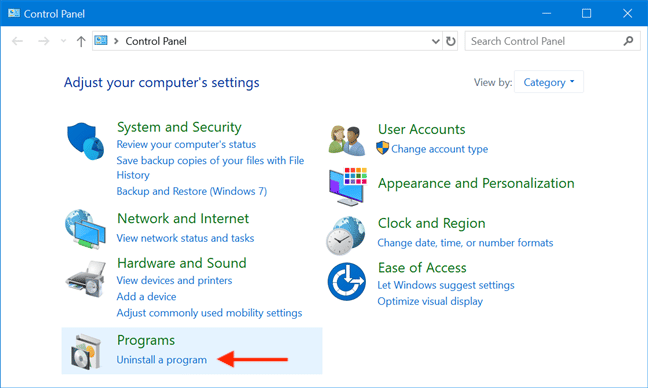Image resolution: width=648 pixels, height=388 pixels.
Task: Open the Hardware and Sound category
Action: click(181, 263)
